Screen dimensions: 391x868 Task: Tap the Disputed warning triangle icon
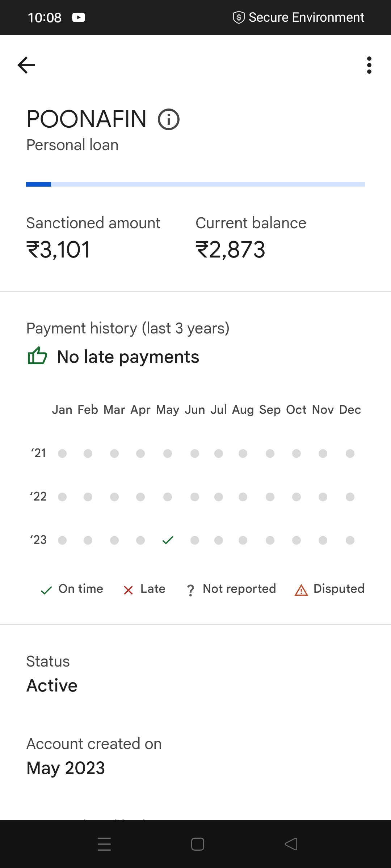(301, 590)
